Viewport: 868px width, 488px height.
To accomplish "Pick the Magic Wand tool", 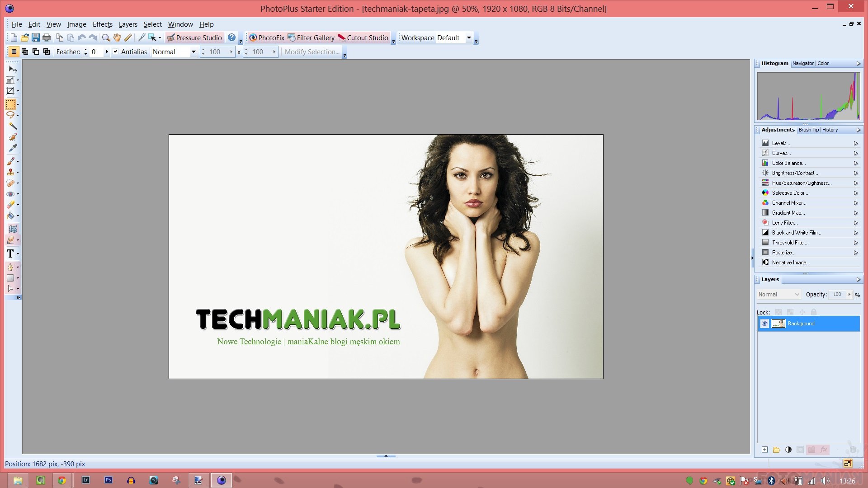I will (12, 126).
